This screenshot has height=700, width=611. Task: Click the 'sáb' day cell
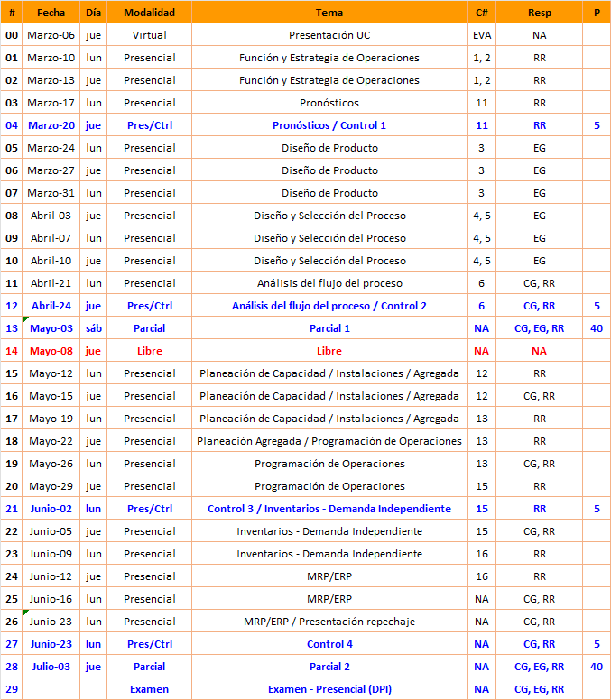point(93,328)
